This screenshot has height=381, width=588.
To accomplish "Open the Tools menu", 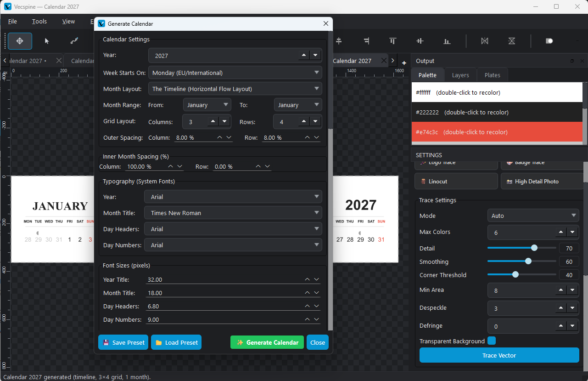I will pyautogui.click(x=39, y=21).
